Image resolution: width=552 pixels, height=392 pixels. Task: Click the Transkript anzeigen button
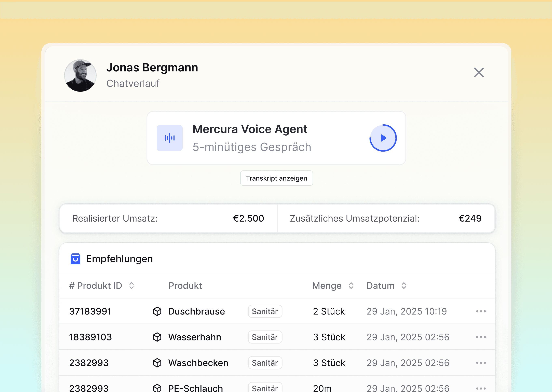[x=276, y=178]
